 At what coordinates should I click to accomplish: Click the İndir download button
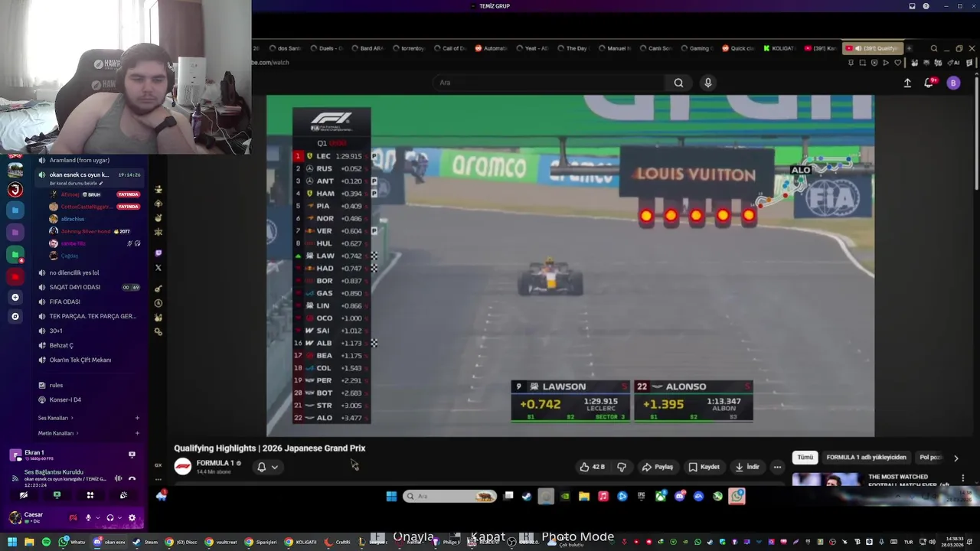pyautogui.click(x=747, y=467)
